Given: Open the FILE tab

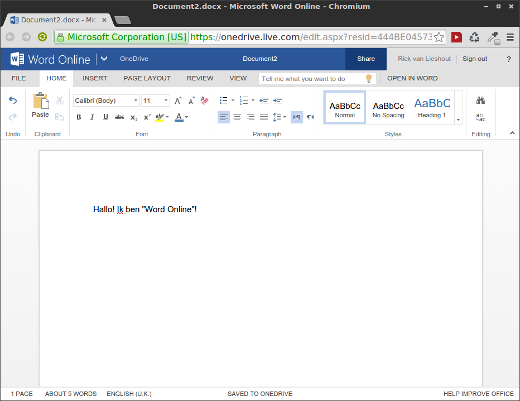Looking at the screenshot, I should pyautogui.click(x=18, y=78).
